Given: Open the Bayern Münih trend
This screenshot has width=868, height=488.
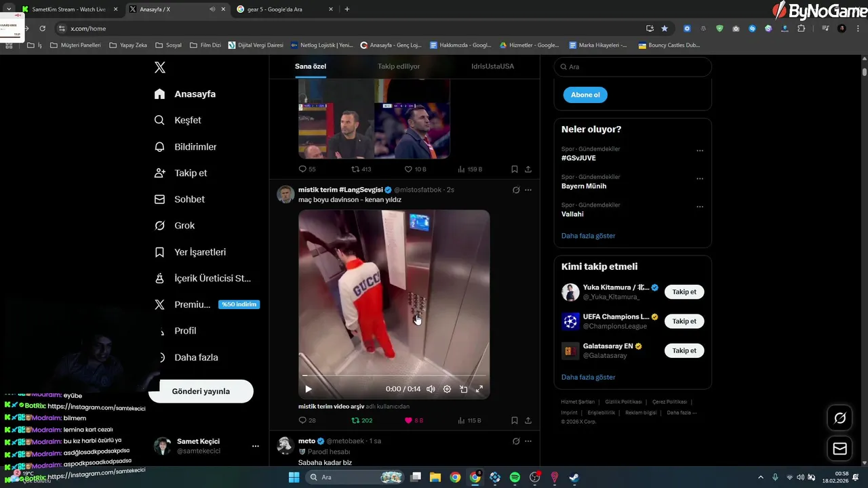Looking at the screenshot, I should pyautogui.click(x=584, y=186).
